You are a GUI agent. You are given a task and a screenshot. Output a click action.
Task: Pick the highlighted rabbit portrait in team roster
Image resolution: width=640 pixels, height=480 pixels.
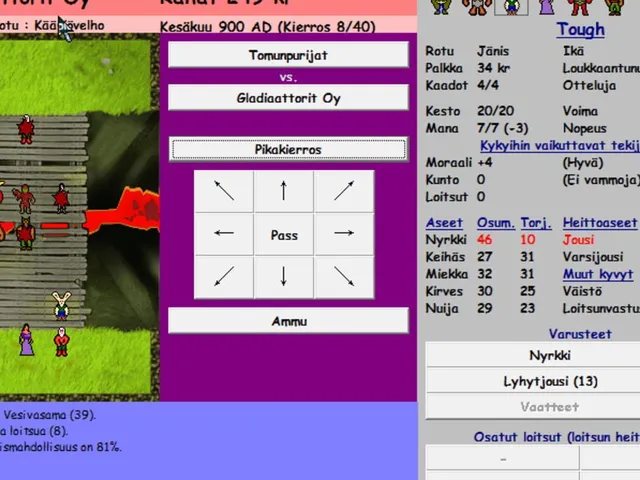tap(511, 7)
